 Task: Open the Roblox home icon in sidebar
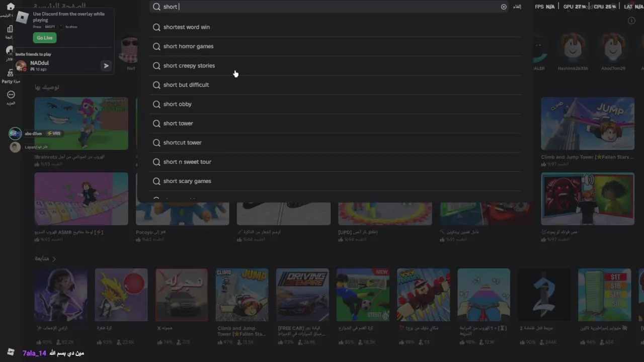pos(10,7)
